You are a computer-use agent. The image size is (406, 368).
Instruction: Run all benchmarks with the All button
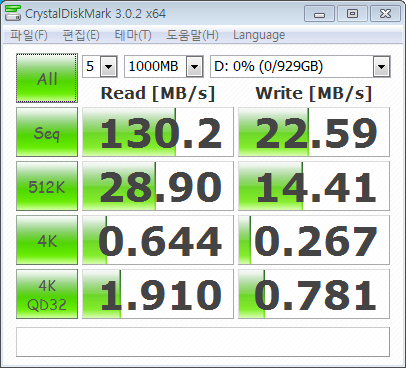(47, 78)
